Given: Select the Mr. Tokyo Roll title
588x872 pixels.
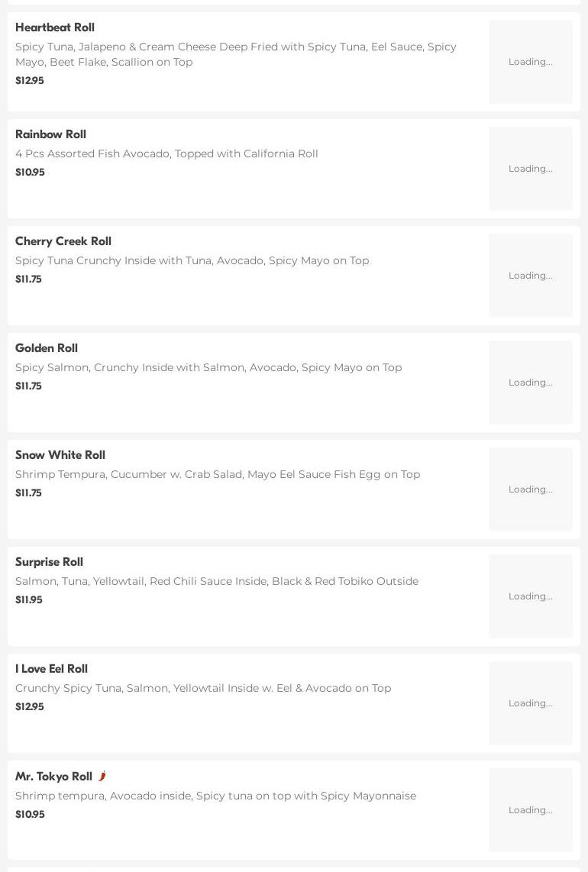Looking at the screenshot, I should click(x=53, y=777).
